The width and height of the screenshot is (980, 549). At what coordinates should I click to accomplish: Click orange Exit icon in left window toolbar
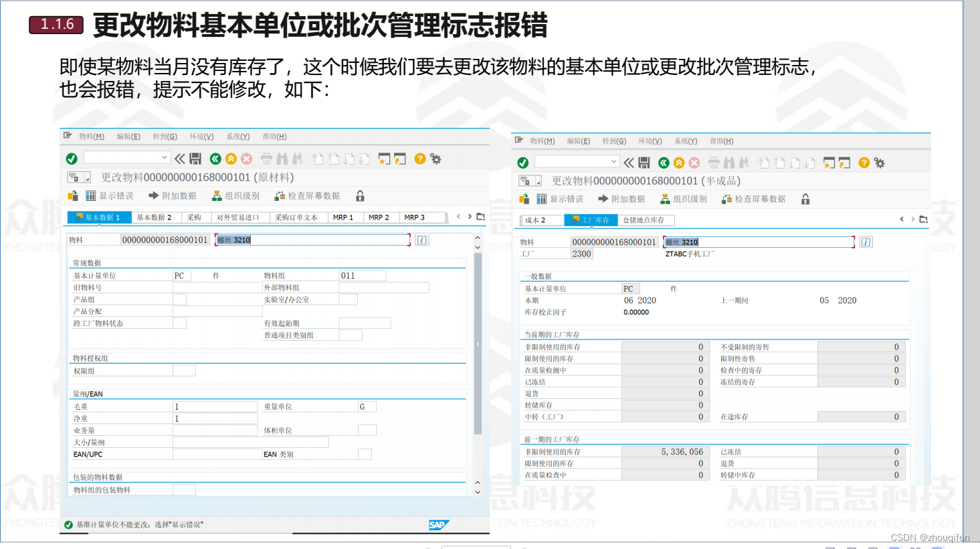(x=231, y=159)
